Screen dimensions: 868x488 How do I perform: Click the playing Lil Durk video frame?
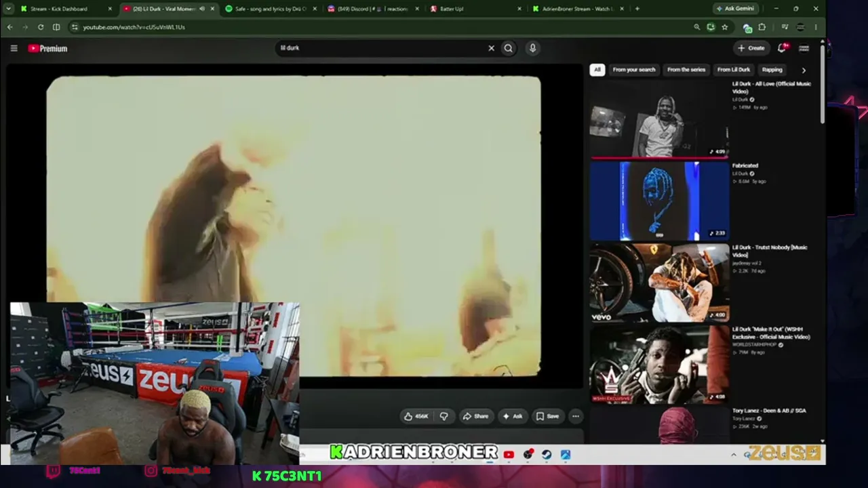coord(294,226)
